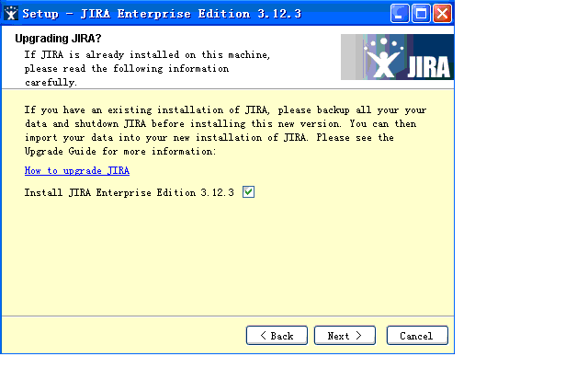Open the How to upgrade JIRA link
The width and height of the screenshot is (588, 368).
pyautogui.click(x=77, y=170)
